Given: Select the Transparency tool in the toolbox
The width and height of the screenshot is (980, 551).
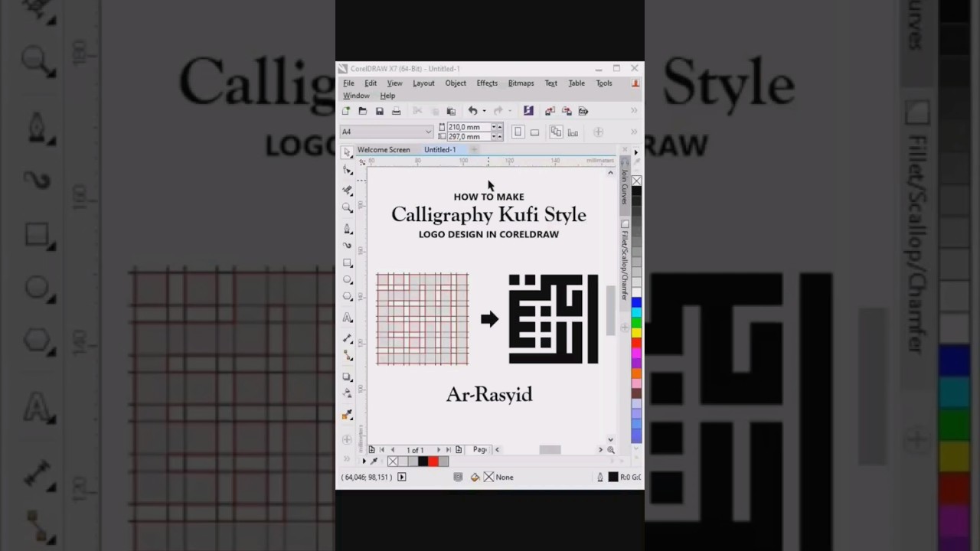Looking at the screenshot, I should pos(348,393).
